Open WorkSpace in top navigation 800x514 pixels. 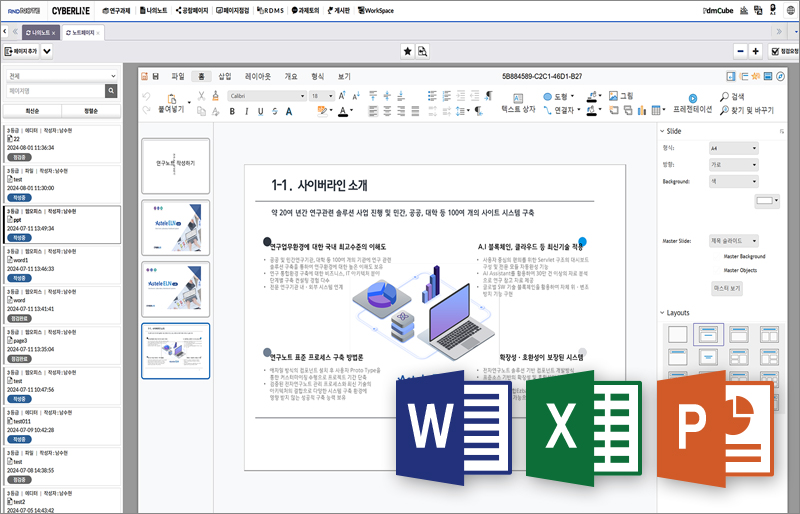(376, 10)
